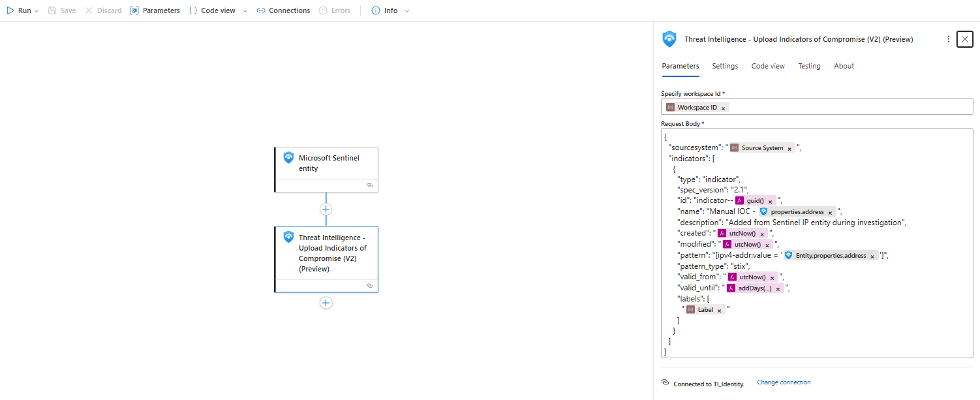
Task: Click the Run play icon
Action: (x=10, y=10)
